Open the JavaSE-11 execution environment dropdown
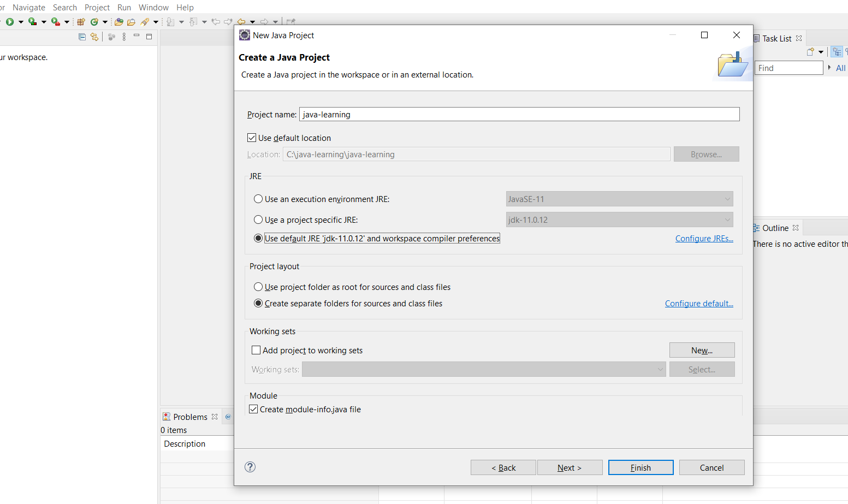Screen dimensions: 848x504 tap(619, 199)
